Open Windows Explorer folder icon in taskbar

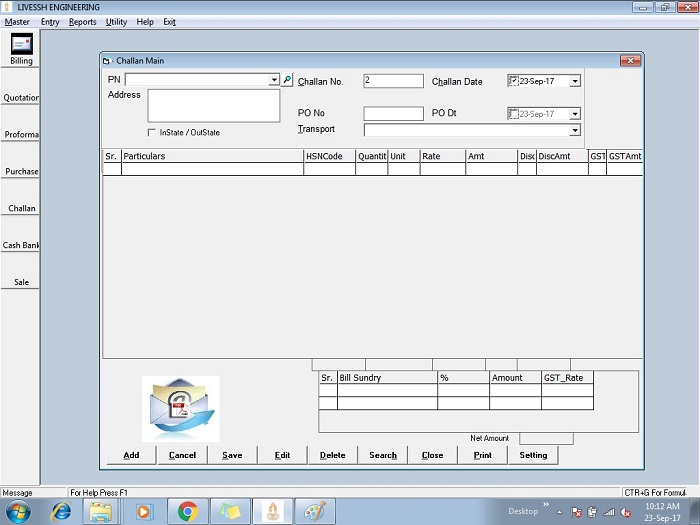101,511
